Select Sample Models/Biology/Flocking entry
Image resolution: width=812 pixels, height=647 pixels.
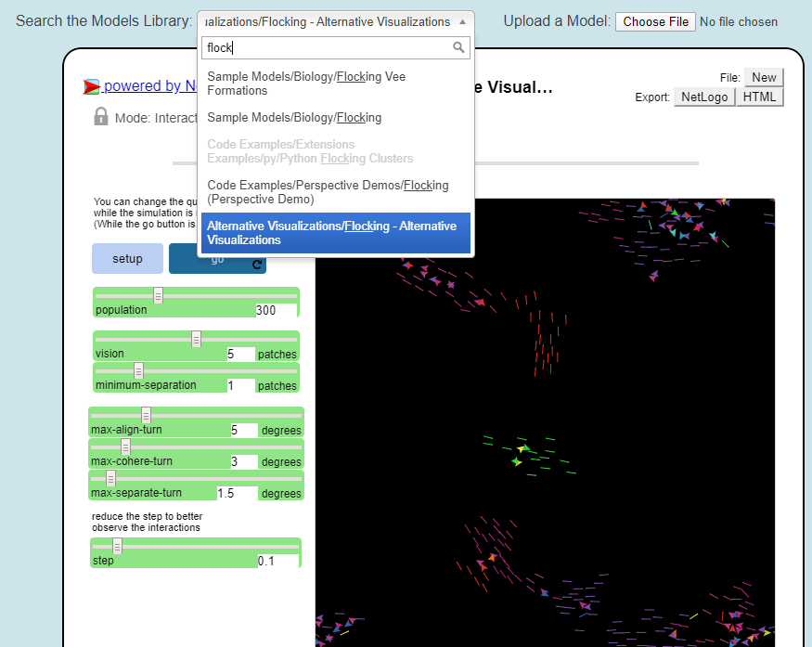pos(294,118)
